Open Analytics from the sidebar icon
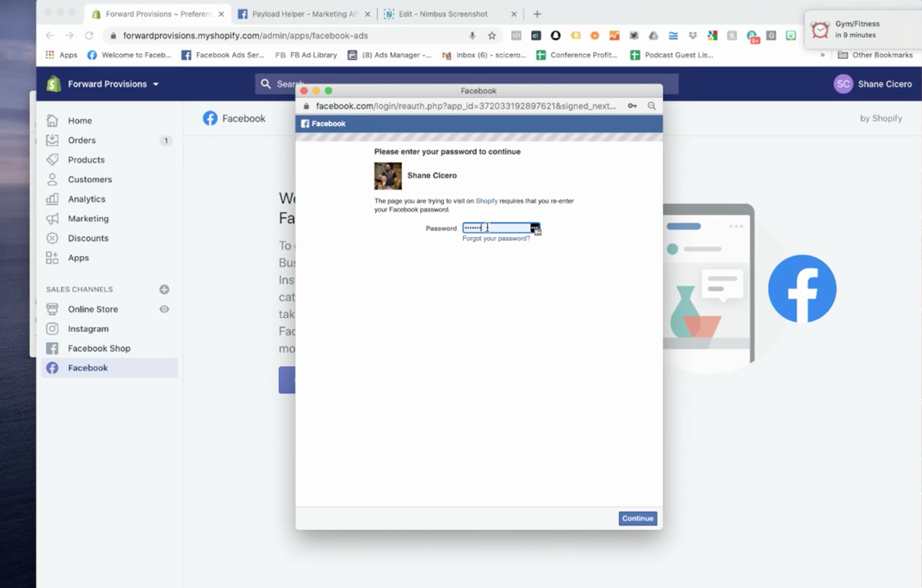This screenshot has width=922, height=588. click(x=52, y=199)
